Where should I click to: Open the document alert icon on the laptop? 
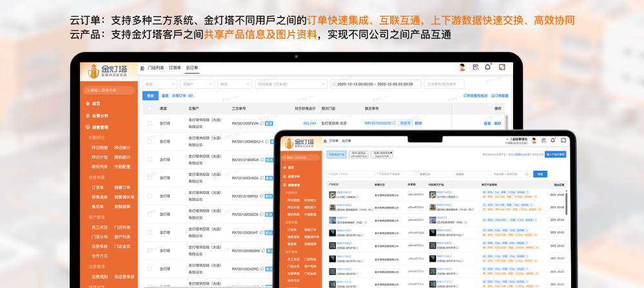tap(476, 67)
